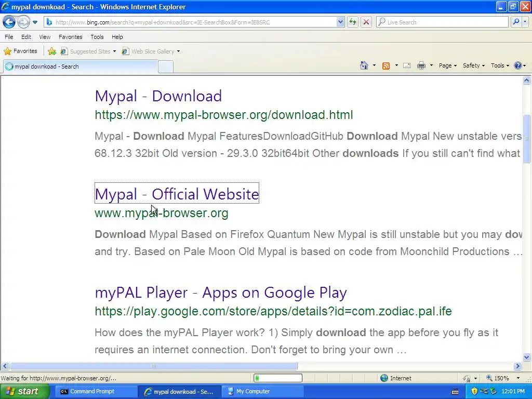Click the Forward navigation arrow button
Viewport: 532px width, 399px height.
23,22
